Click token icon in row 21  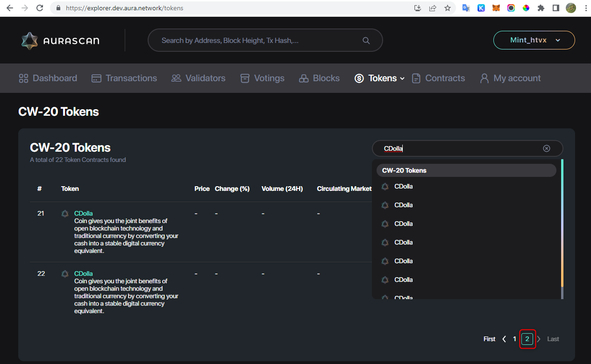[65, 214]
